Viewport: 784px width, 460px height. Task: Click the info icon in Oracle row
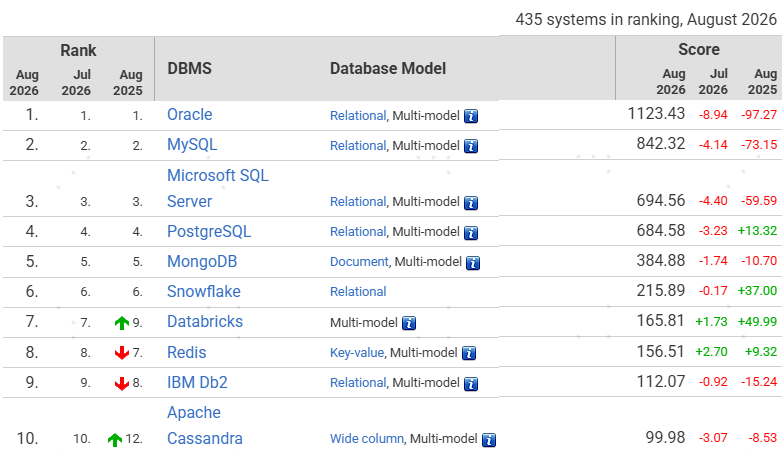pos(470,116)
